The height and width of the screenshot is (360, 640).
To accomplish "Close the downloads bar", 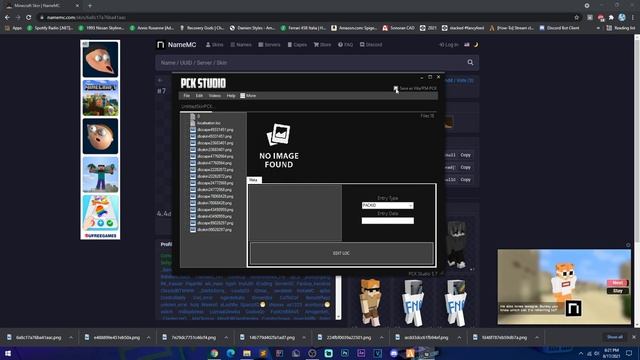I will point(634,337).
